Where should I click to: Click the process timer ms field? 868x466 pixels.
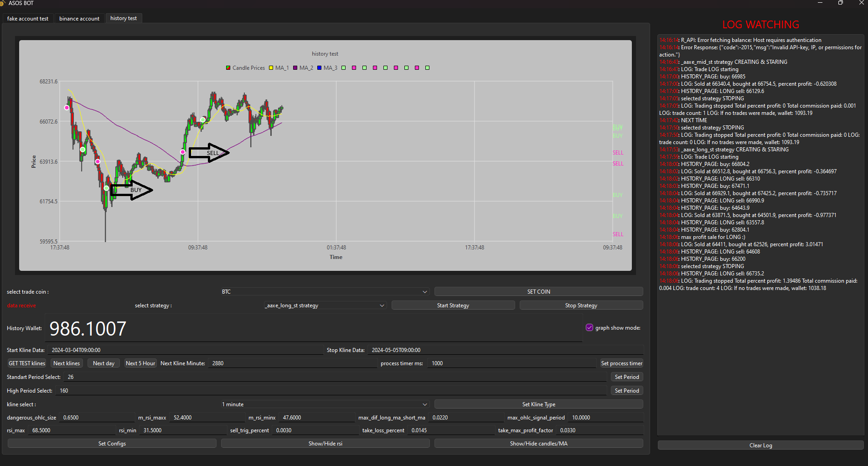point(512,363)
